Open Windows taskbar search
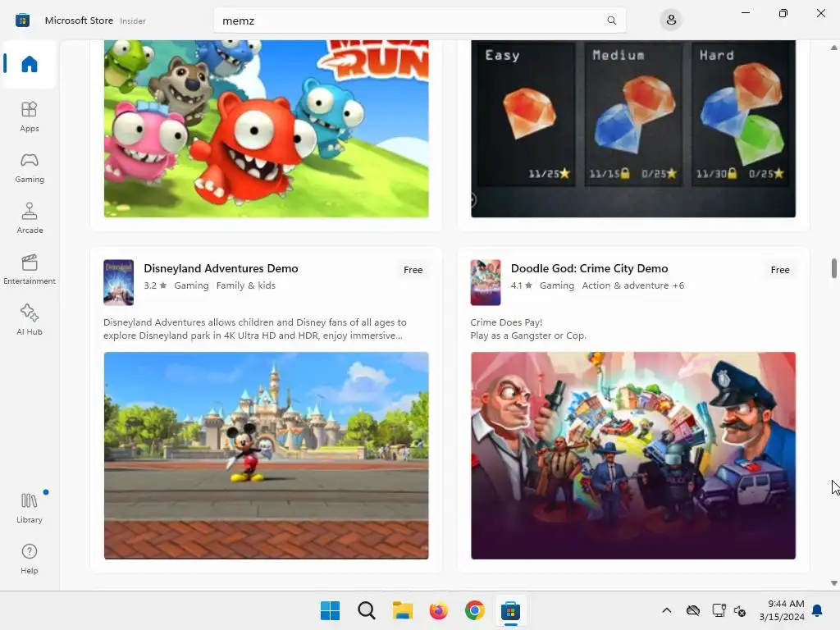 click(367, 610)
